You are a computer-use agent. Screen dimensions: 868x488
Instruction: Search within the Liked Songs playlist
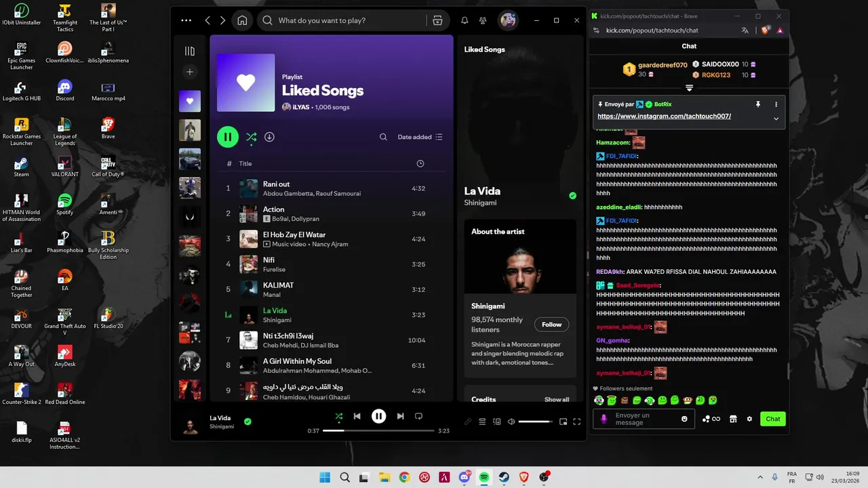[x=383, y=137]
